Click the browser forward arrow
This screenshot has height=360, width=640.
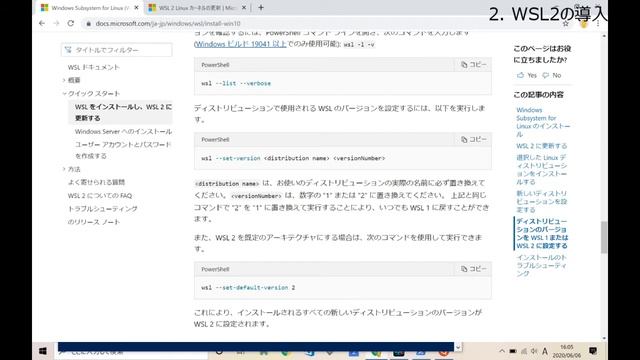56,23
